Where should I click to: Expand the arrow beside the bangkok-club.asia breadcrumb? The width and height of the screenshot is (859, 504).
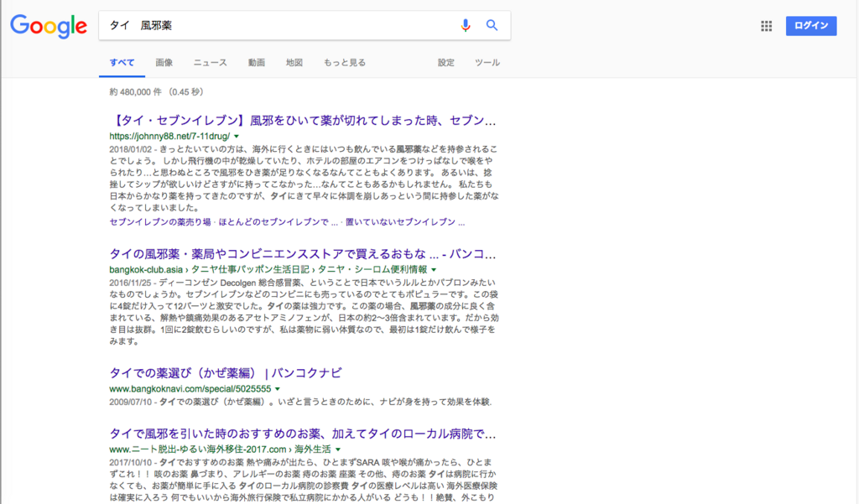point(434,269)
